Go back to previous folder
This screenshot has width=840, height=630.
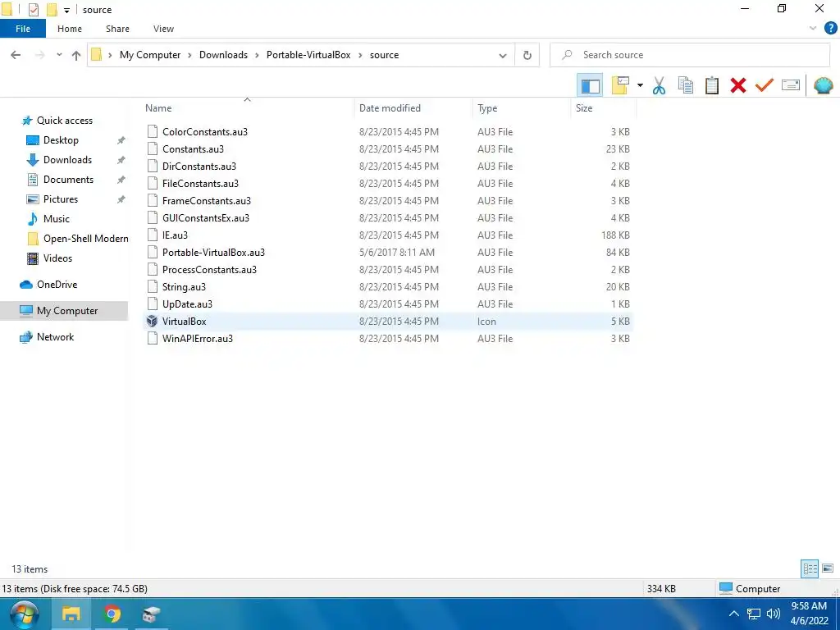pyautogui.click(x=16, y=55)
